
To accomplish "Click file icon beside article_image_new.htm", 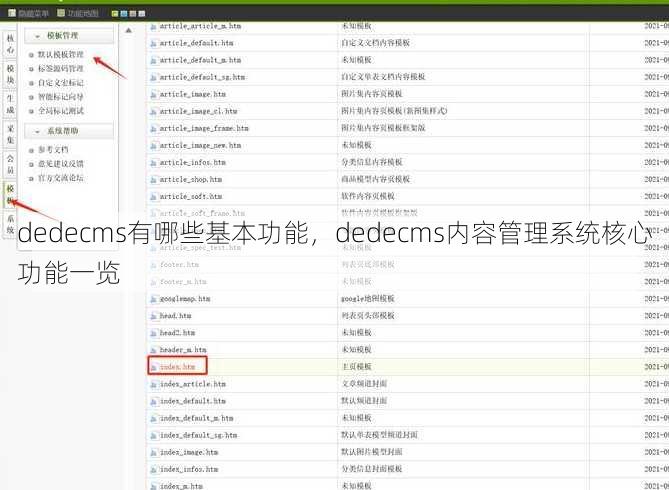I will [x=154, y=146].
